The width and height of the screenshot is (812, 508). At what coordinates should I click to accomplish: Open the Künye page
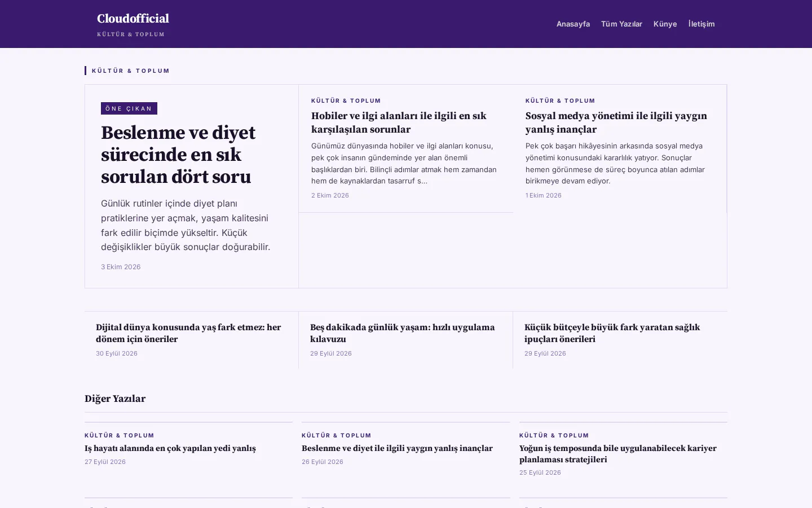coord(665,24)
